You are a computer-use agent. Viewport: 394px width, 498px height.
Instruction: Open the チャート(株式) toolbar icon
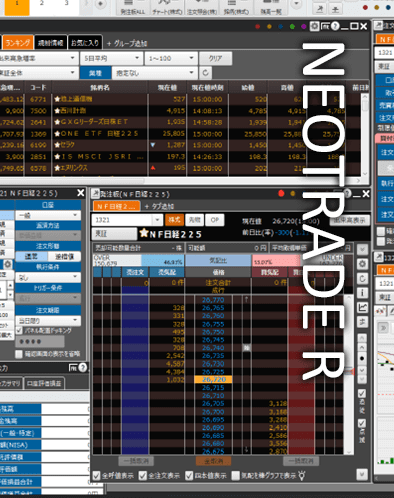click(x=167, y=7)
